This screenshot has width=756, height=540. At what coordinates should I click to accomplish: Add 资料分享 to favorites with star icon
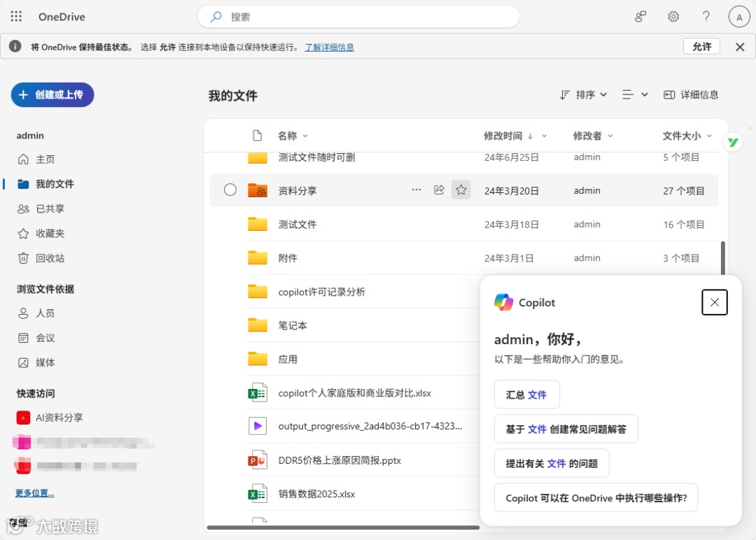pyautogui.click(x=461, y=190)
